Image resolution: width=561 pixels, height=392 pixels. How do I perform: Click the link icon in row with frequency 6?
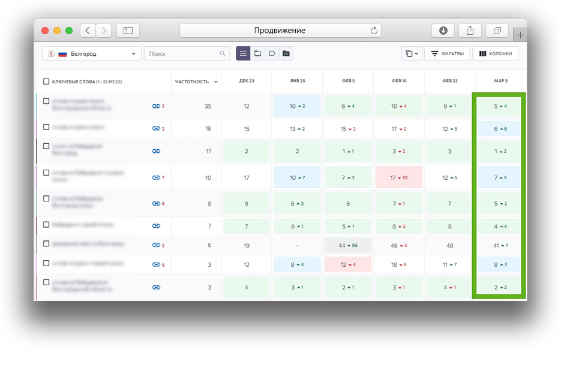156,245
